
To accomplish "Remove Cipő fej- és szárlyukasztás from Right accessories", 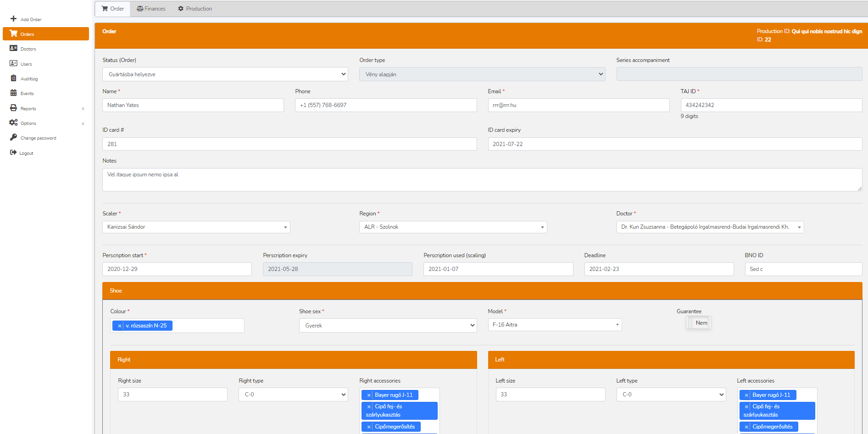I will [x=369, y=406].
